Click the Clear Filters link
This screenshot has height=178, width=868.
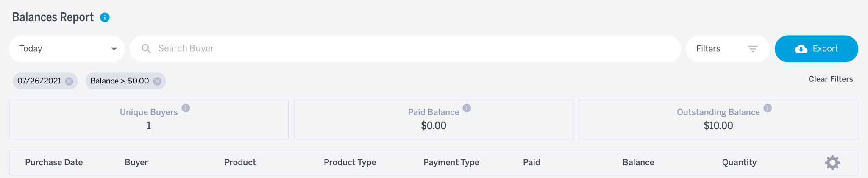pyautogui.click(x=831, y=79)
